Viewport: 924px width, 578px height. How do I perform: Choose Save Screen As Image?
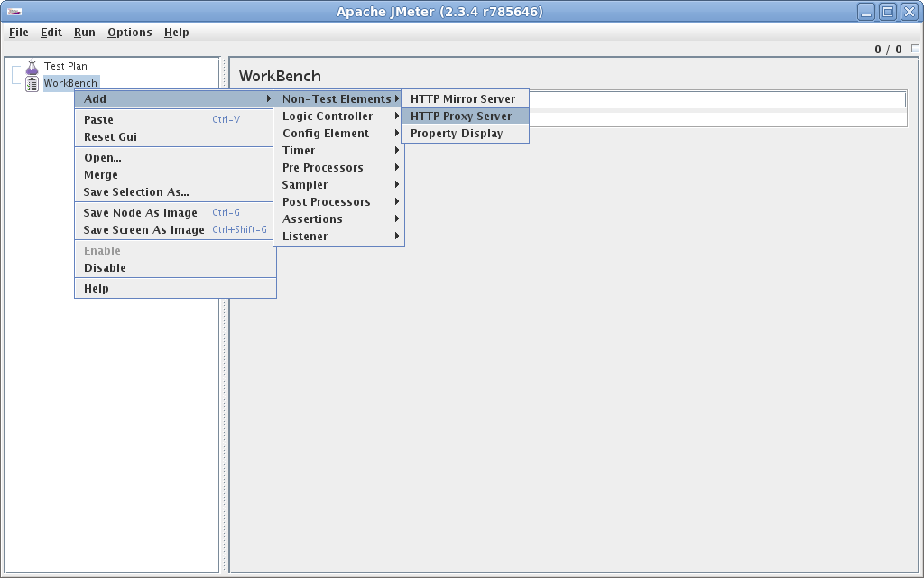pos(175,230)
